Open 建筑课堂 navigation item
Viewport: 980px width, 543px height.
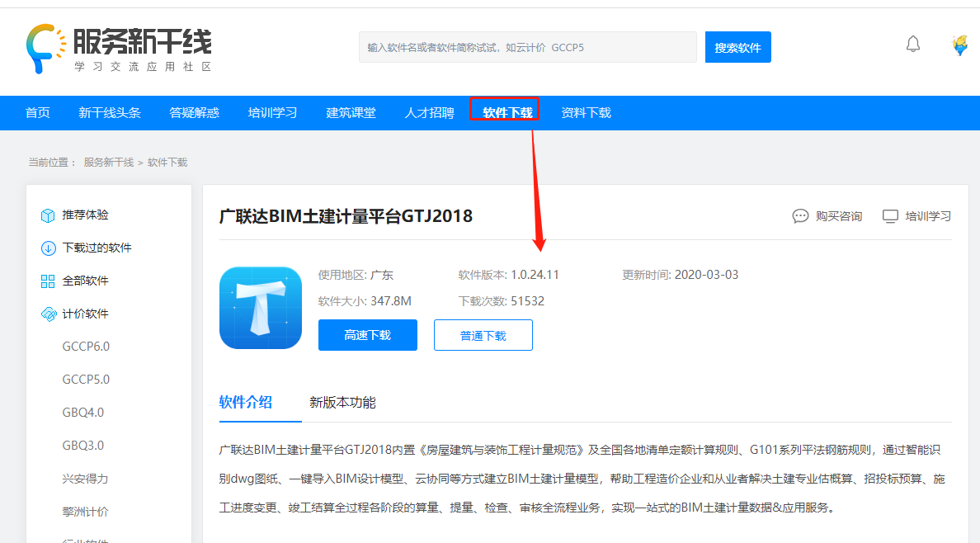(x=351, y=112)
